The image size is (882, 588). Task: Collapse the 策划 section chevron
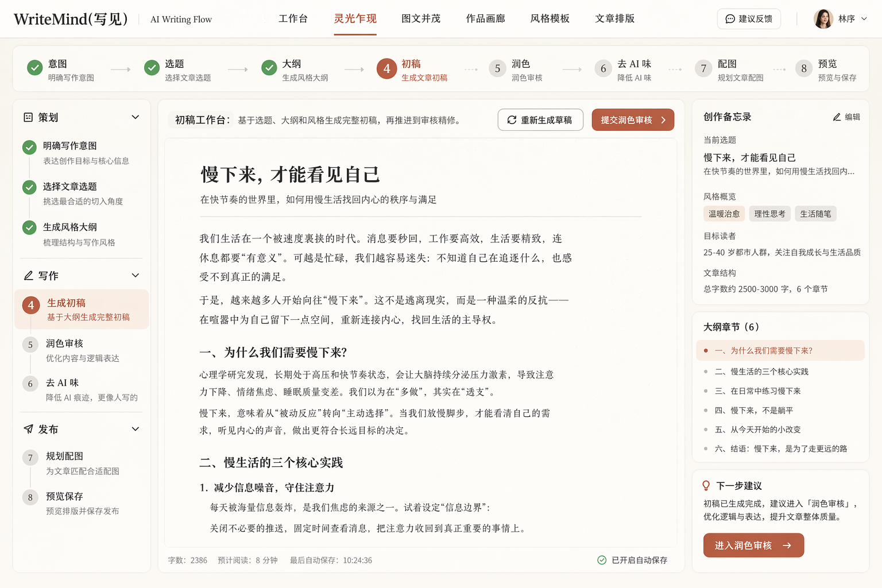[136, 117]
